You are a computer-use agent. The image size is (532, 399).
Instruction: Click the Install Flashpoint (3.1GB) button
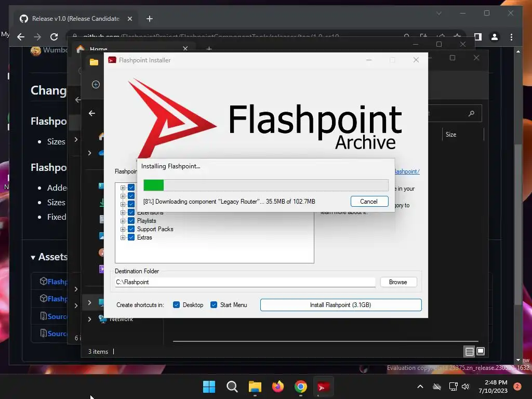341,305
